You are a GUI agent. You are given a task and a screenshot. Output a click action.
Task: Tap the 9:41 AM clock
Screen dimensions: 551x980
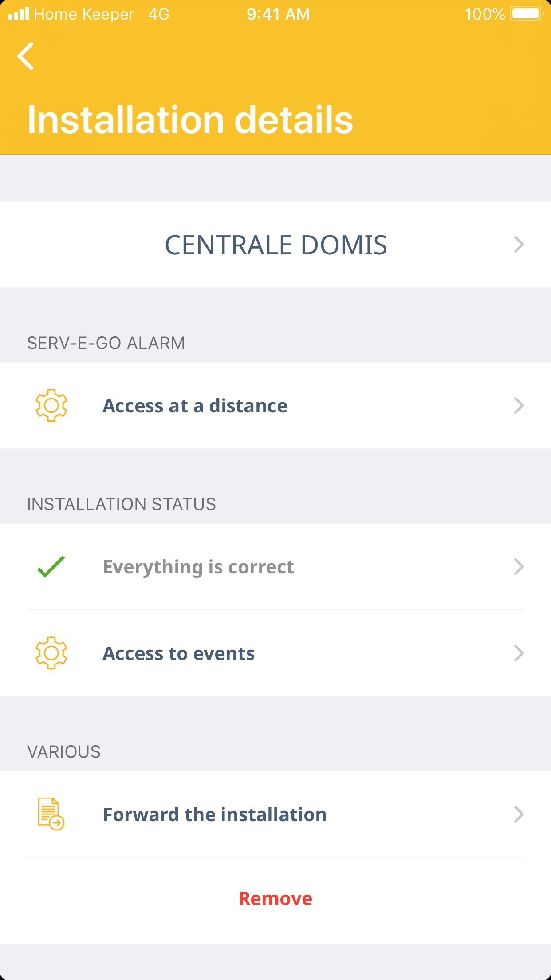coord(278,14)
